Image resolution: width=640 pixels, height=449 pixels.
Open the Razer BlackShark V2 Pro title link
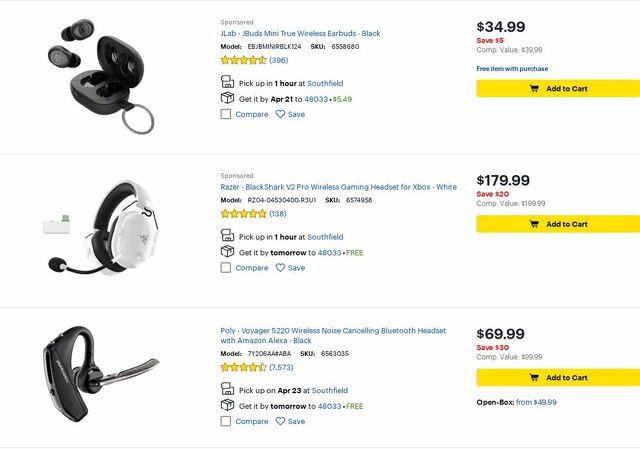338,187
